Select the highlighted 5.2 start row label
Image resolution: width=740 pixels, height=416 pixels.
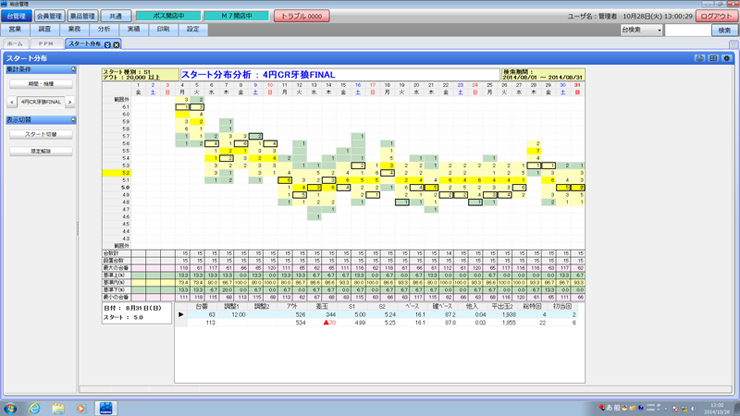pyautogui.click(x=116, y=173)
